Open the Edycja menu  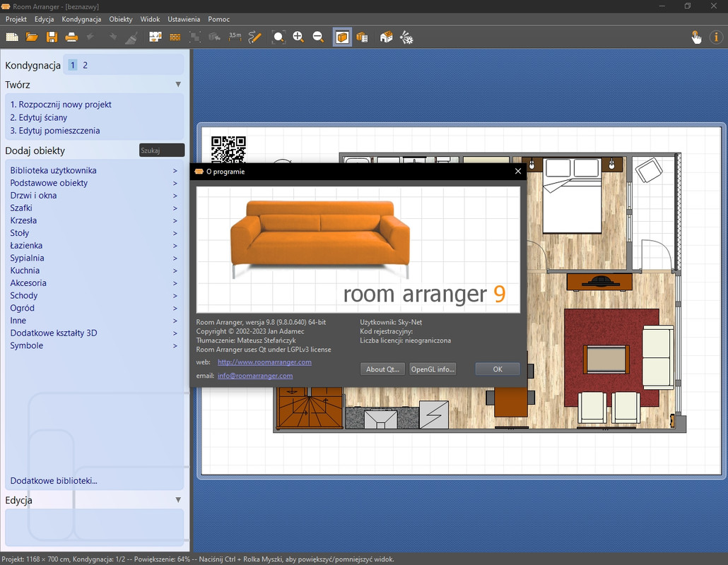44,19
